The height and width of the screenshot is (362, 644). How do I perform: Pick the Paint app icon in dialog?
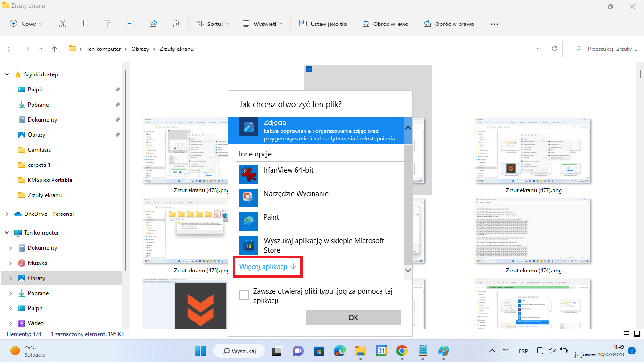pos(249,222)
